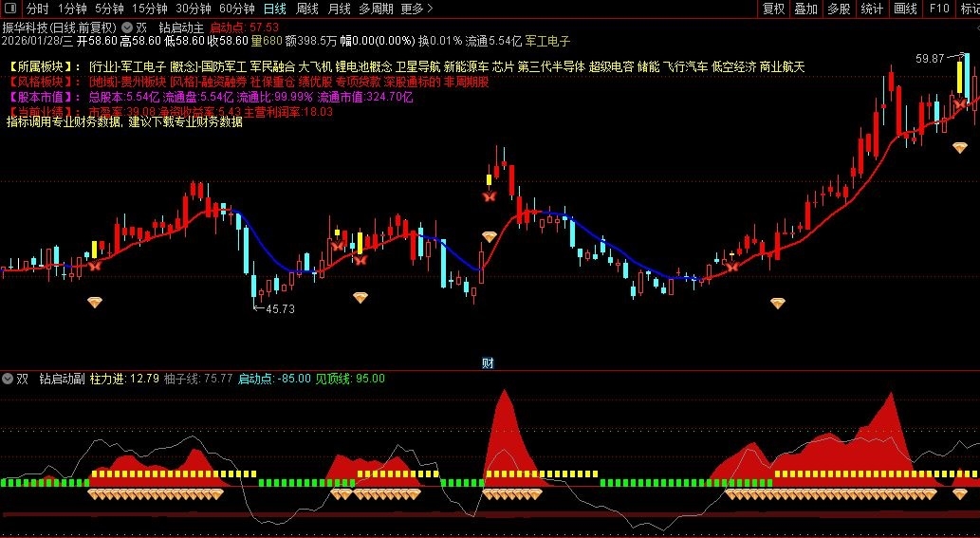
Task: Click the lone diamond at sub-chart far right
Action: (960, 494)
